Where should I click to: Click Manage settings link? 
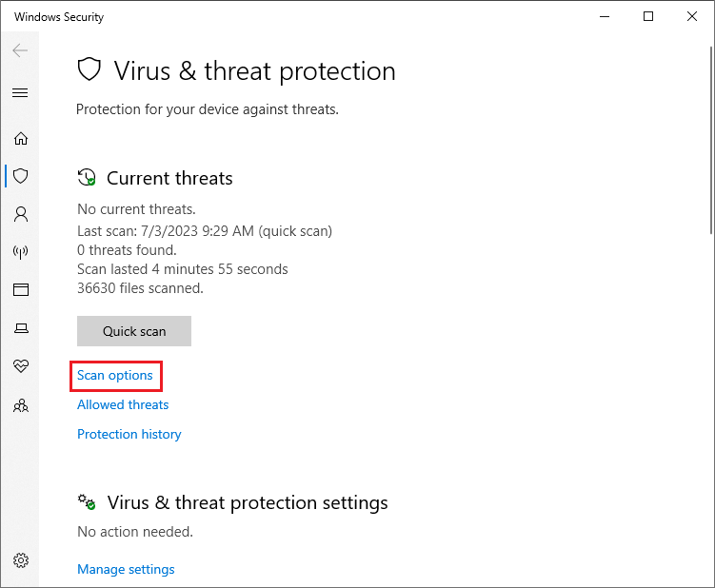coord(126,569)
